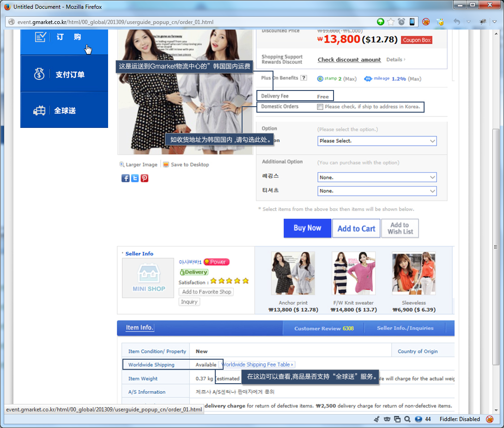The height and width of the screenshot is (428, 504).
Task: Click the mobile phone toolbar icon
Action: tap(412, 22)
